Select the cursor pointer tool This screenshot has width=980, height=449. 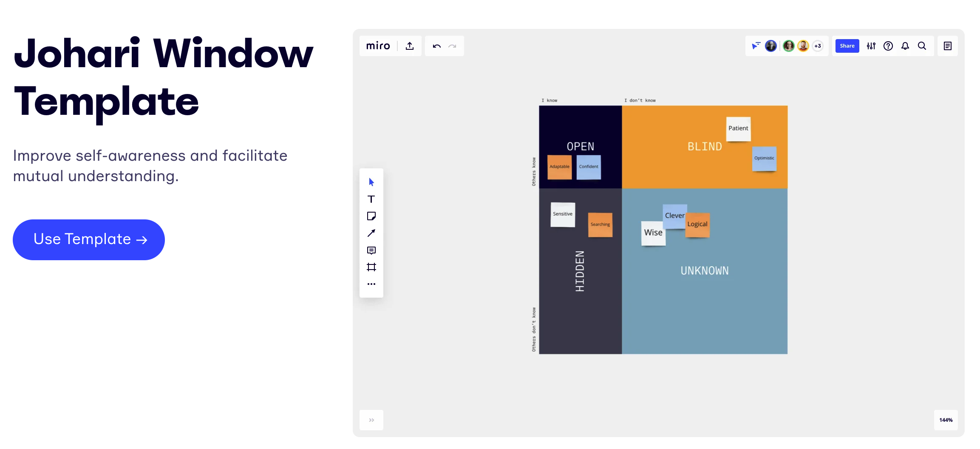[x=371, y=182]
